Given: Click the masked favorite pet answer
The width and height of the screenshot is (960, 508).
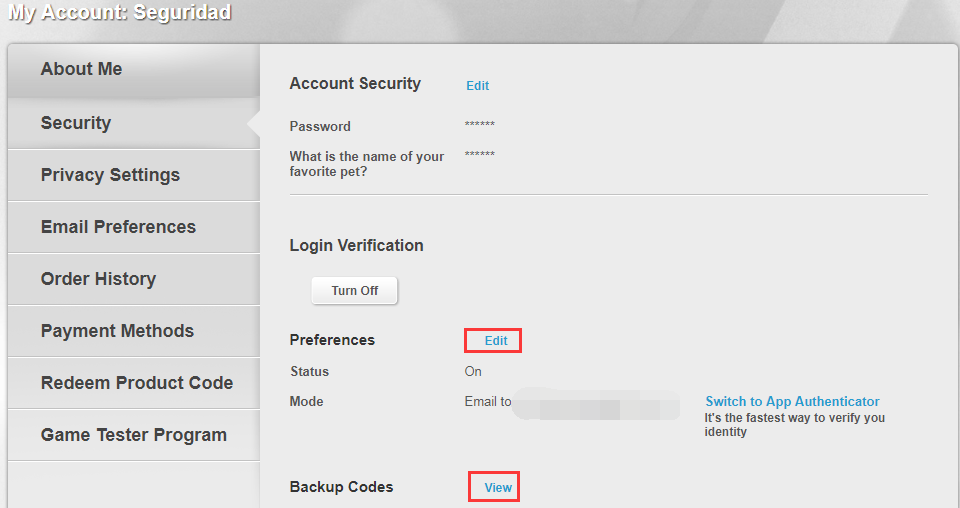Looking at the screenshot, I should [x=479, y=154].
